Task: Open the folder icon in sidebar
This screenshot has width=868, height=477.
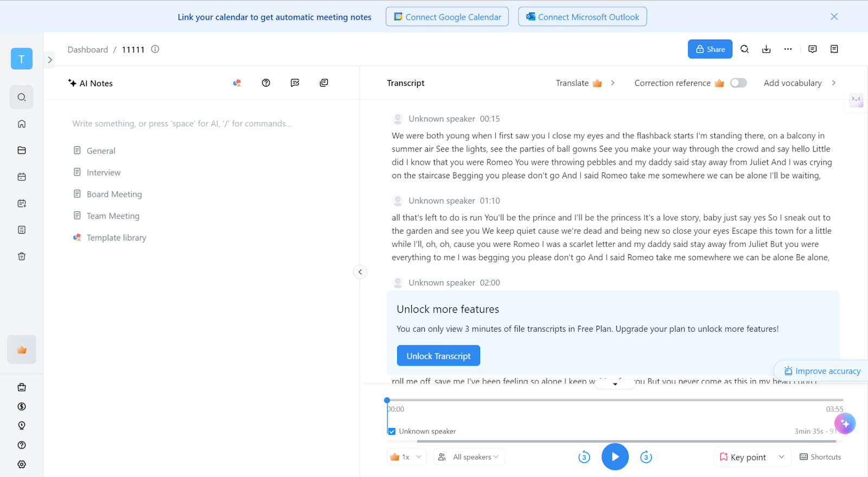Action: (x=22, y=151)
